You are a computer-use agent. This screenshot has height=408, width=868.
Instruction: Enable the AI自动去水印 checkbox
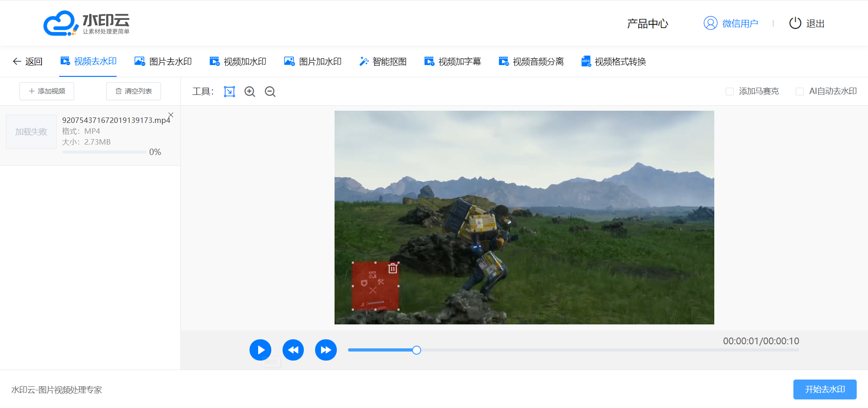(800, 91)
